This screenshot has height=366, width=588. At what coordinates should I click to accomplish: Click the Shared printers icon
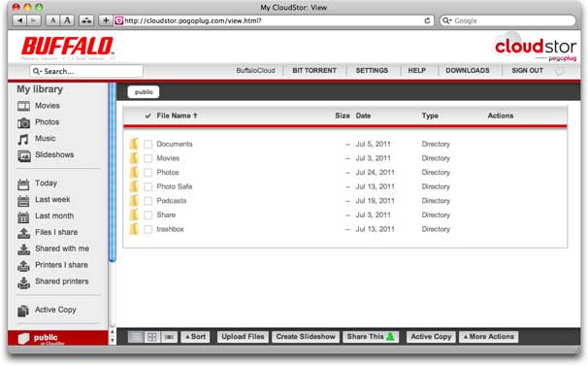pyautogui.click(x=23, y=283)
